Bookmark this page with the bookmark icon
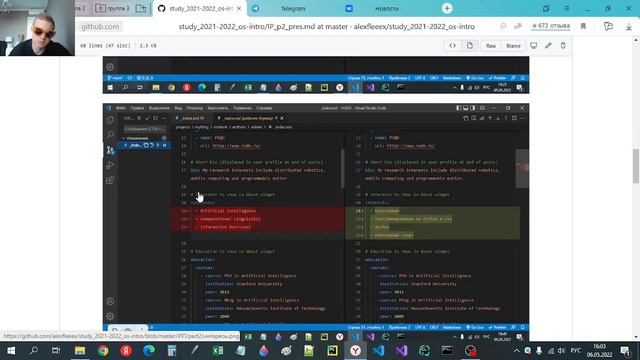Viewport: 640px width, 360px height. [x=583, y=26]
